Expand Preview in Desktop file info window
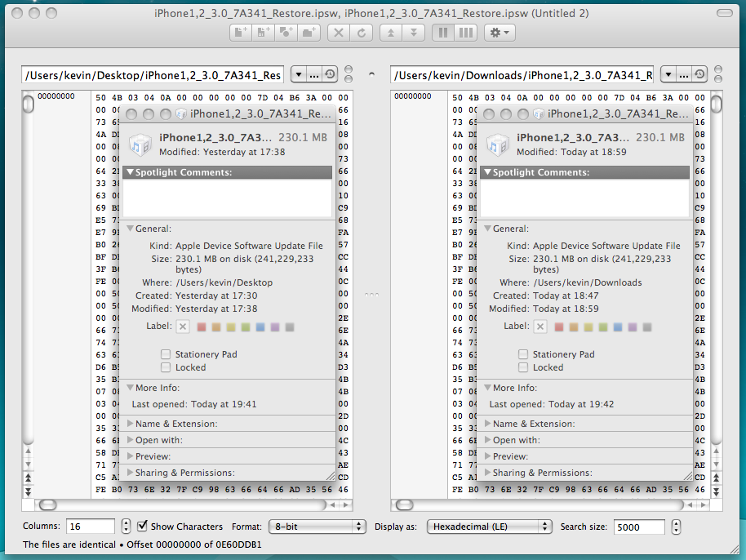Viewport: 746px width, 560px height. 131,456
